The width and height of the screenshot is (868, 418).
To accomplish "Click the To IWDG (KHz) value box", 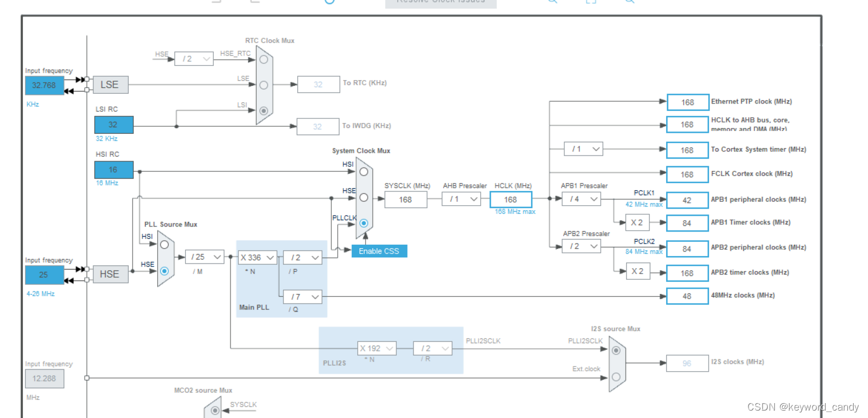I will pyautogui.click(x=318, y=126).
